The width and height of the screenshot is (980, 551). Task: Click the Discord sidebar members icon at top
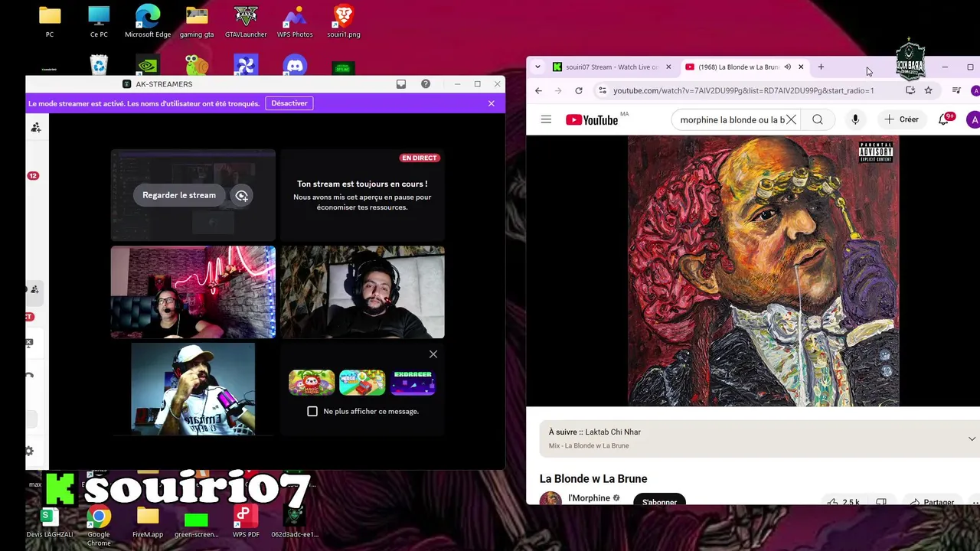coord(35,128)
